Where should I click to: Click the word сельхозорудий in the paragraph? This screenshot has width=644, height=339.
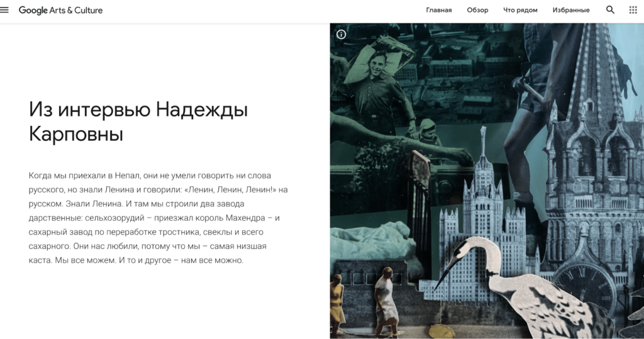click(110, 218)
